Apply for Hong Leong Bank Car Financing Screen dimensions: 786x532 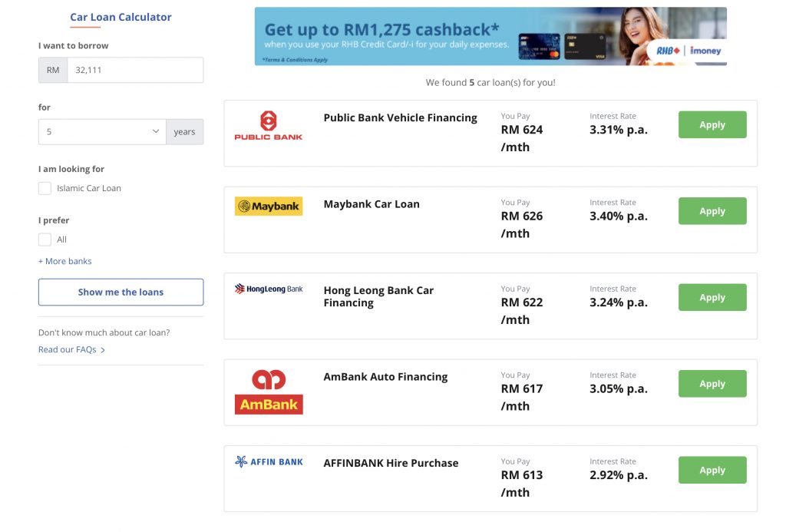[712, 298]
